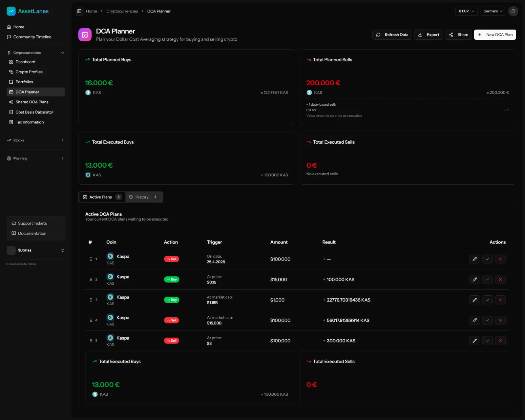Edit plan 5 sell at $3

coord(474,341)
